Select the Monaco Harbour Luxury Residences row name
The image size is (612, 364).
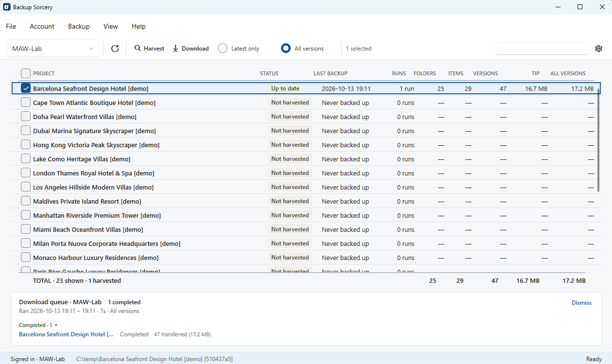[x=96, y=258]
